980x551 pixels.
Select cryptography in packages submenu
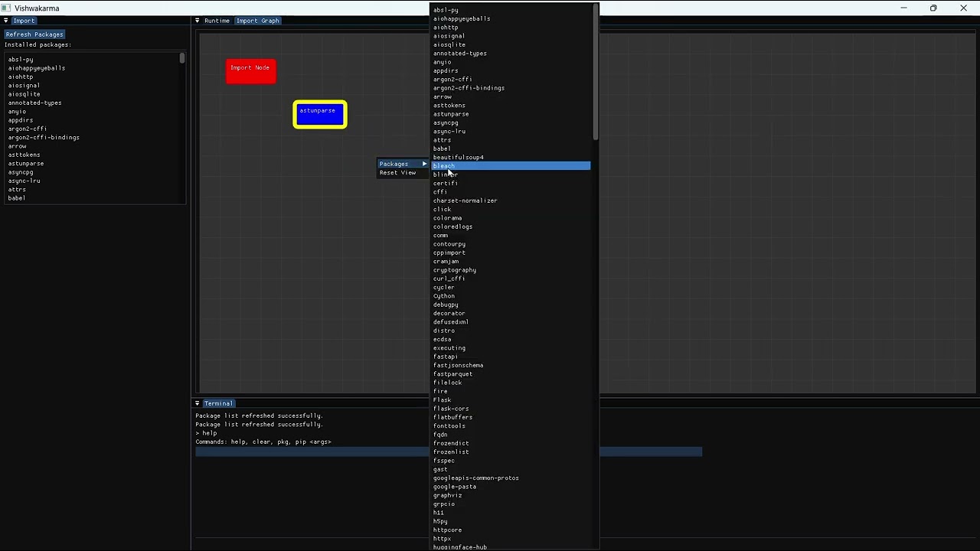511,270
